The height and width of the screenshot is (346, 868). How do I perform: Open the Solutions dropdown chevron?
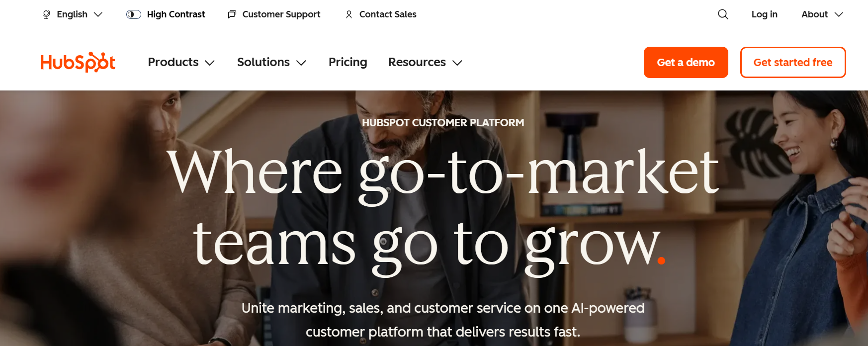[x=301, y=63]
